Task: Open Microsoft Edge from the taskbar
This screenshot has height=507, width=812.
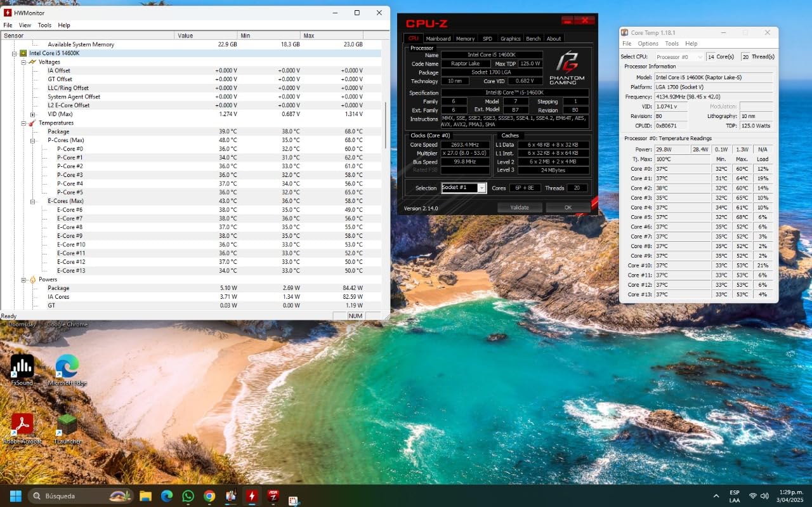Action: 166,496
